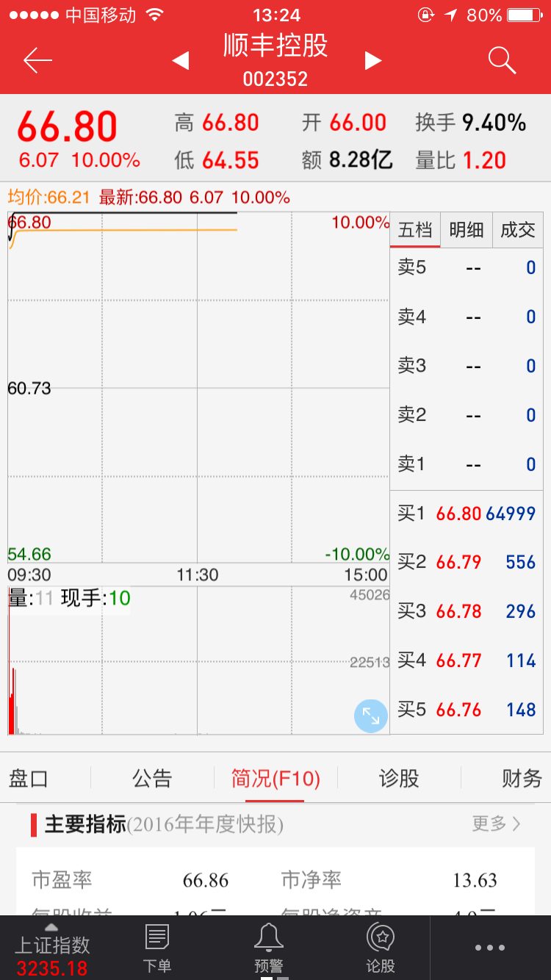Open the 公告 tab
This screenshot has height=980, width=551.
point(152,778)
